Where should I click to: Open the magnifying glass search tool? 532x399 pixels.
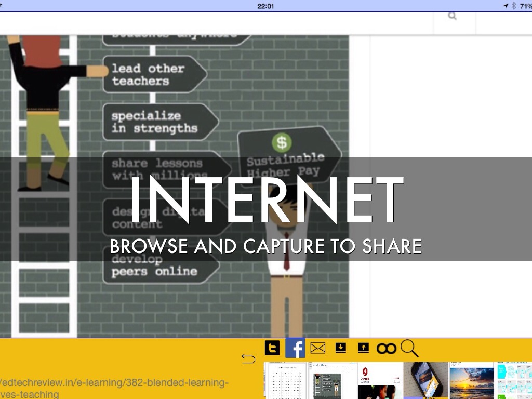click(409, 348)
